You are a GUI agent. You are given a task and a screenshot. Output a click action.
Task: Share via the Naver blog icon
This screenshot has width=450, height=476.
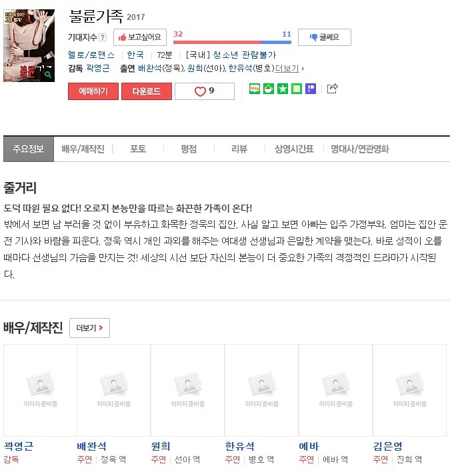[x=255, y=89]
